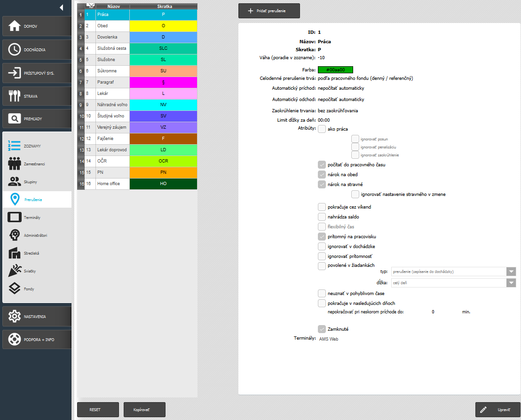Click the 'Pridať prerušenie' button
521x420 pixels.
pyautogui.click(x=269, y=10)
